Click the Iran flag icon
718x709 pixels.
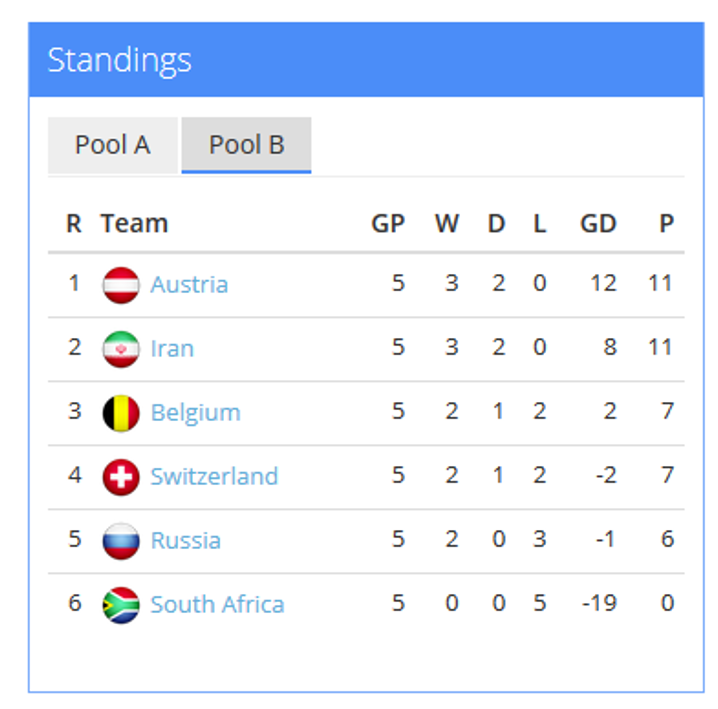[121, 349]
